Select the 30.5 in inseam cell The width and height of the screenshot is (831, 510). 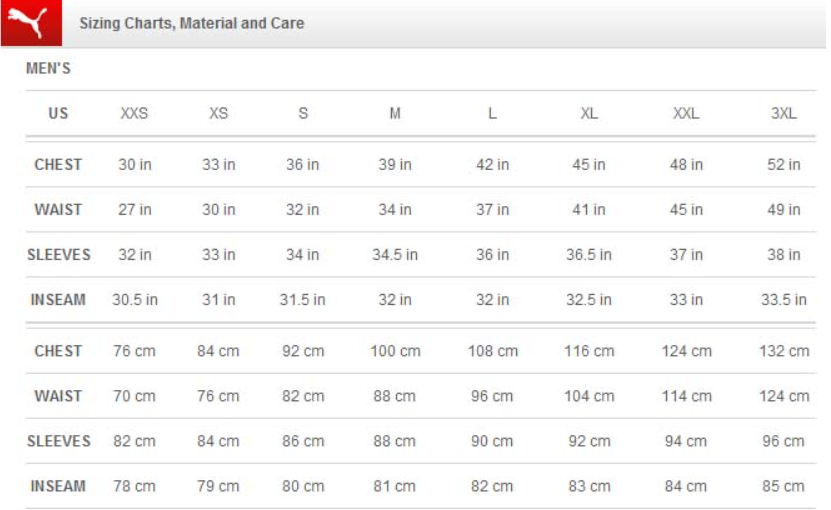(x=134, y=300)
